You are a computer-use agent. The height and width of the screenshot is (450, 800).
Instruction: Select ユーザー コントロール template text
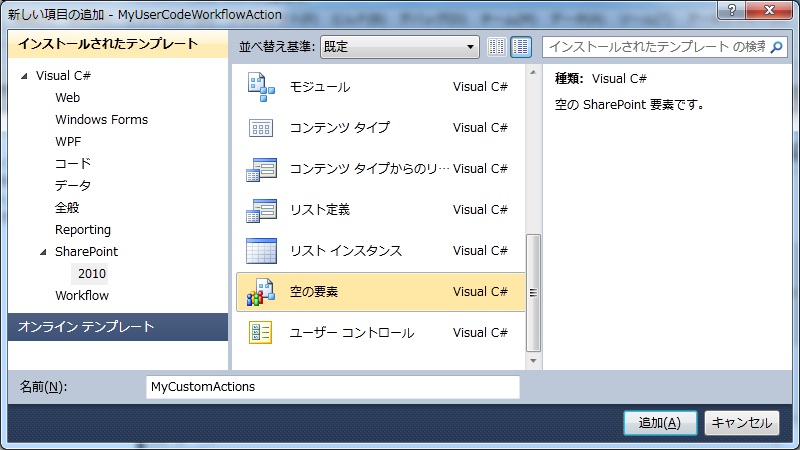click(x=352, y=333)
